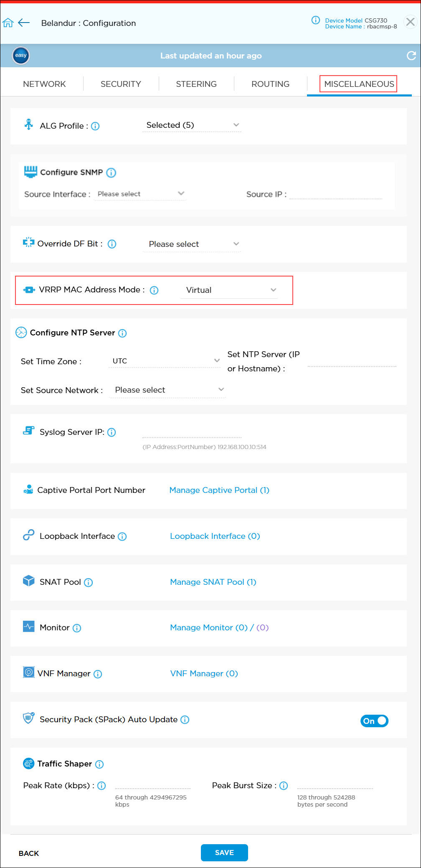Turn off Security Pack Auto Update toggle

click(374, 721)
